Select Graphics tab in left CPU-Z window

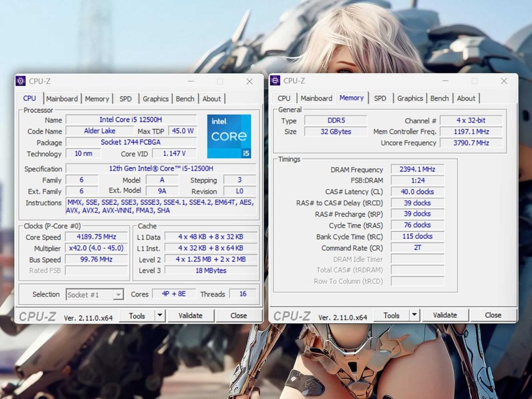[x=156, y=99]
